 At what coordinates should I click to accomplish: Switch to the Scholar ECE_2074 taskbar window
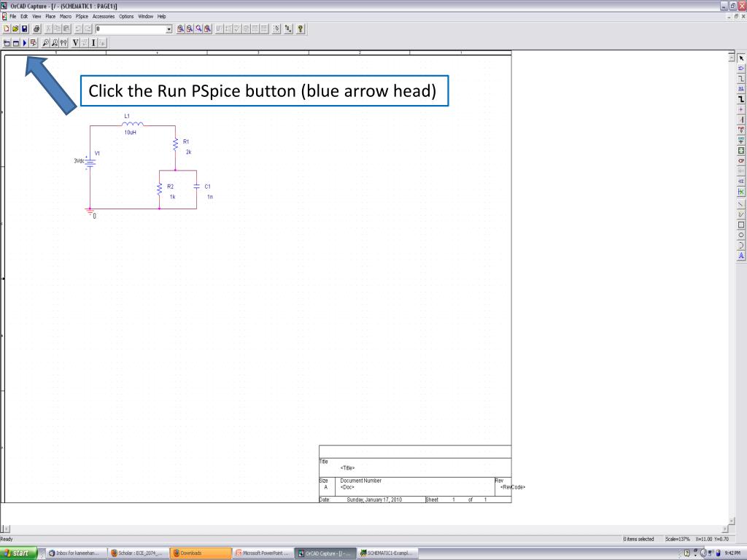coord(138,553)
